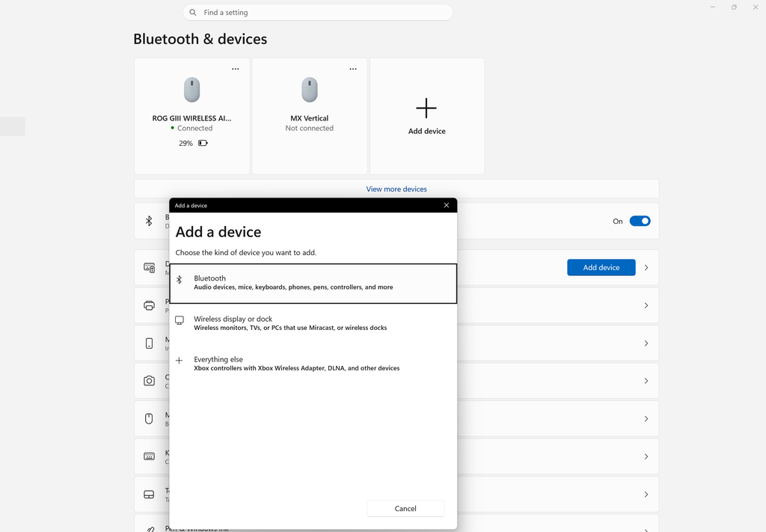This screenshot has height=532, width=766.
Task: Choose the Bluetooth option in Add a device
Action: [x=313, y=284]
